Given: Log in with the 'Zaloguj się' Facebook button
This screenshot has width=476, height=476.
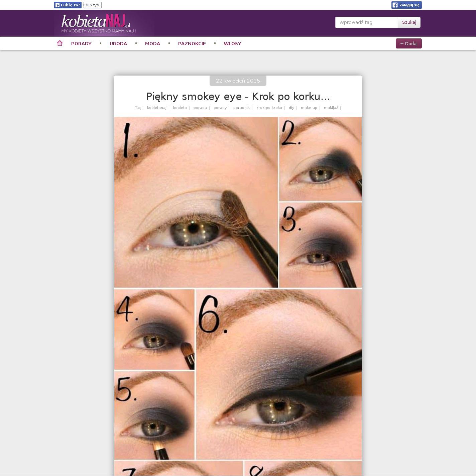Looking at the screenshot, I should pyautogui.click(x=406, y=5).
